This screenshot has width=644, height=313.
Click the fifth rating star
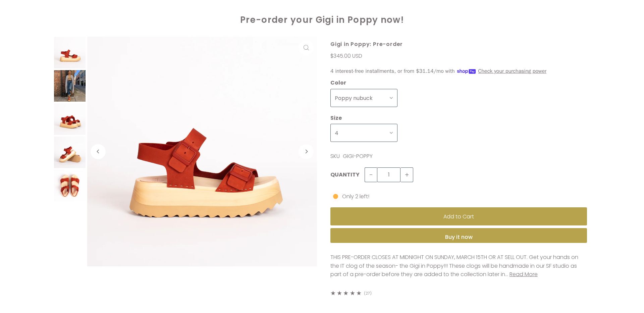coord(359,293)
